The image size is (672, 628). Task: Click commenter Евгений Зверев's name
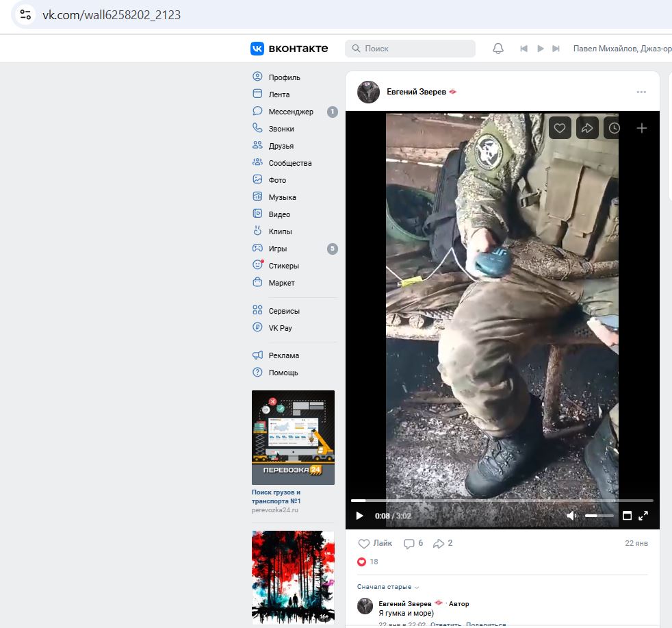(404, 603)
